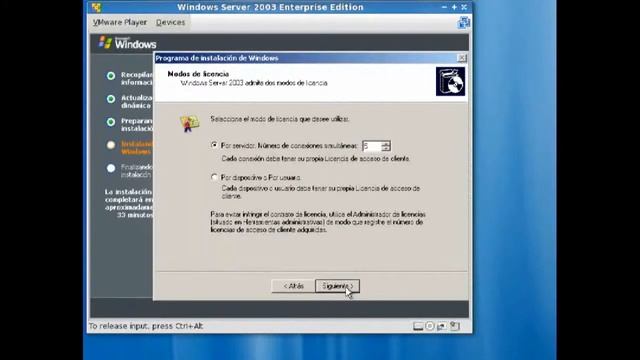Click the hard disk icon in VMware status bar
This screenshot has width=640, height=360.
click(418, 326)
